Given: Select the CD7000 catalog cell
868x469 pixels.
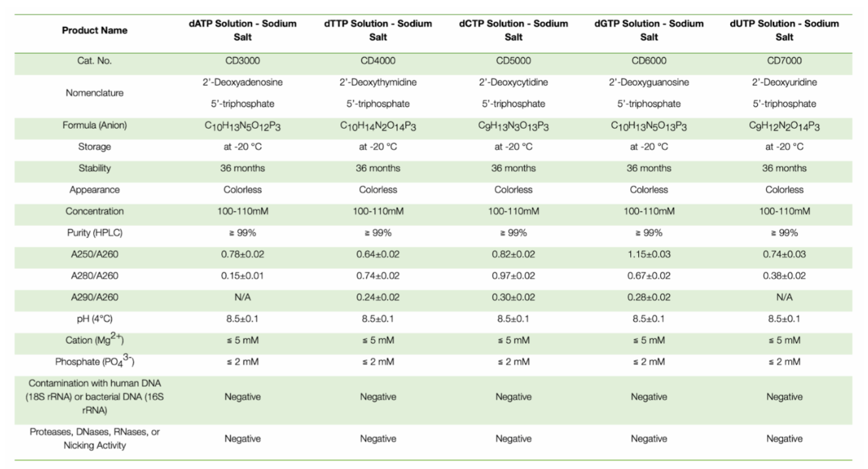Looking at the screenshot, I should click(x=784, y=61).
